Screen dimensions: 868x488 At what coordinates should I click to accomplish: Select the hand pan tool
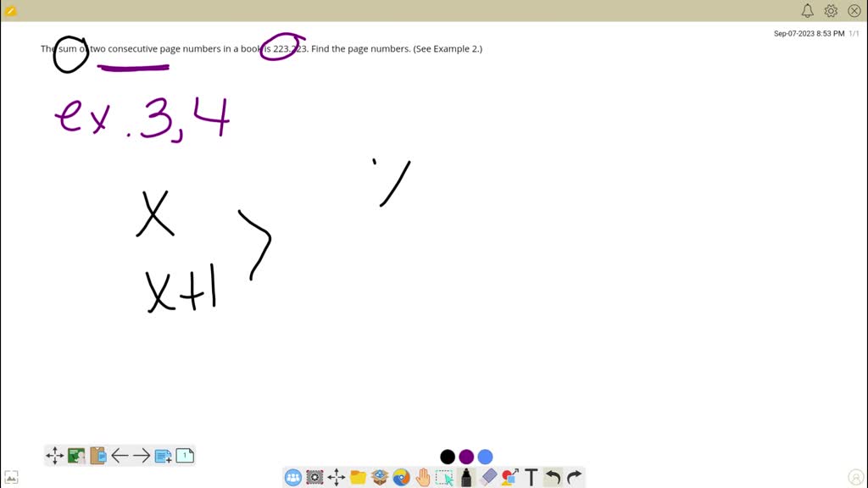coord(423,478)
